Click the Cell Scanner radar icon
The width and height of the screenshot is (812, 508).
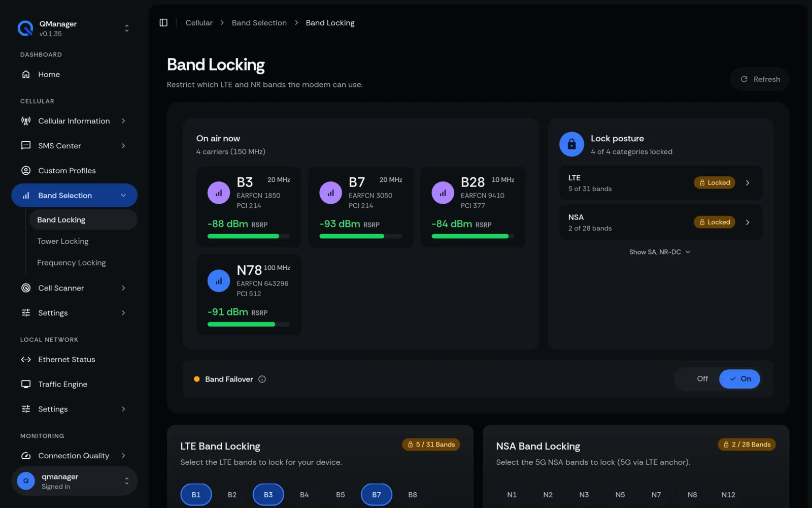[26, 288]
